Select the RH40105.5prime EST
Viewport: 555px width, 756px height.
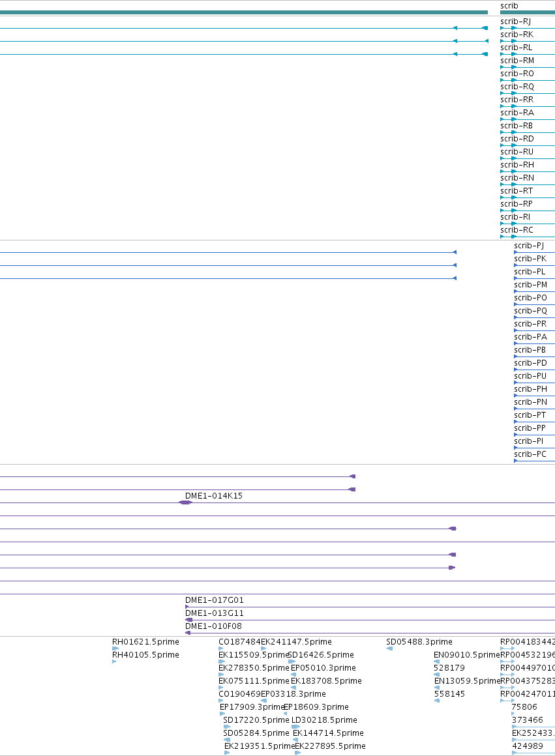pos(145,655)
